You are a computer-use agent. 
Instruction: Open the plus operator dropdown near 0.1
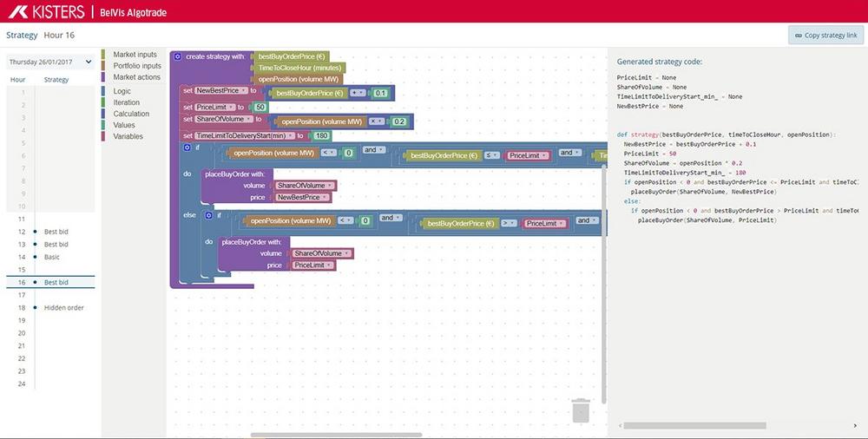pos(358,93)
